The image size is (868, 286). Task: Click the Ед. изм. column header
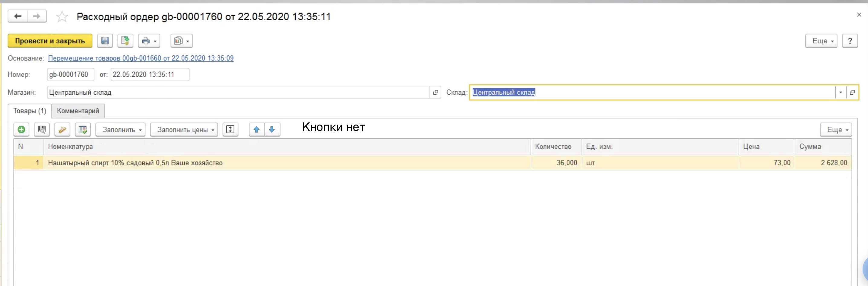tap(660, 147)
